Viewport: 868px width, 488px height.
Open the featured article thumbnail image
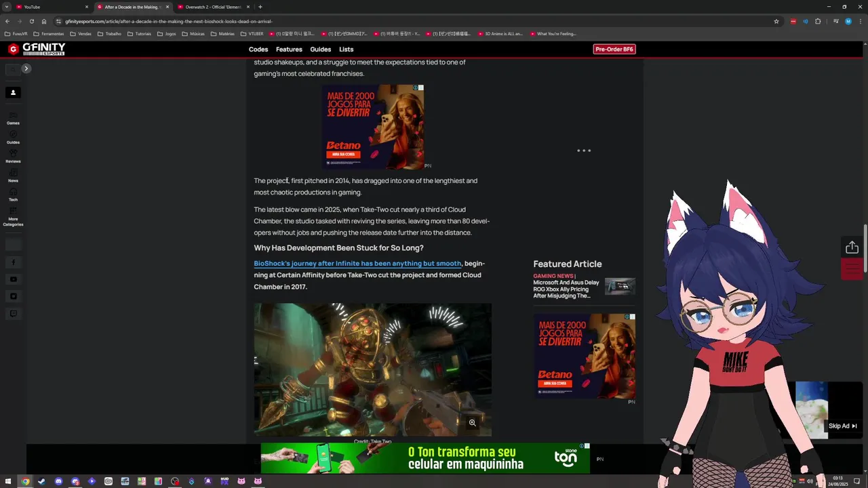pos(620,286)
